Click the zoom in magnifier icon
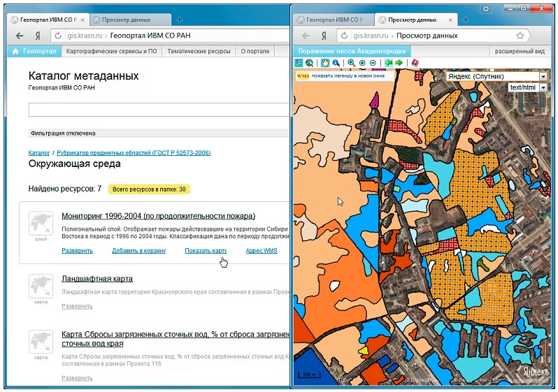The width and height of the screenshot is (558, 392). (351, 63)
